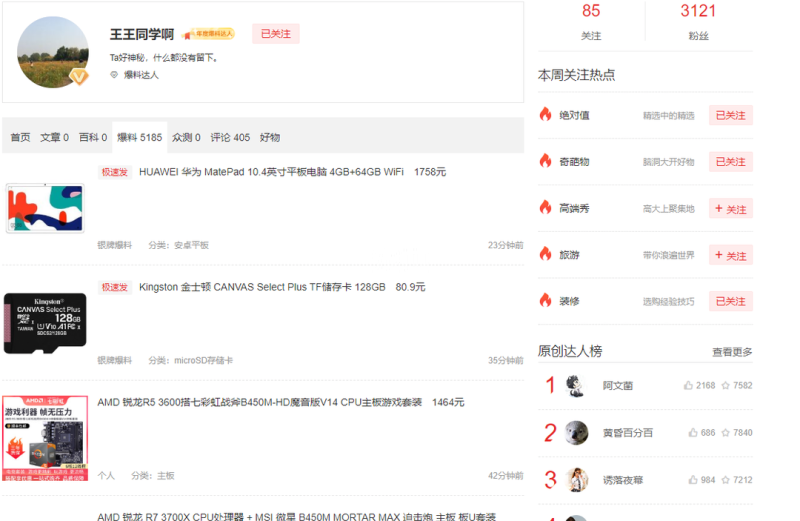Click the flame icon beside 旅游
Screen dimensions: 800x521
[x=545, y=255]
